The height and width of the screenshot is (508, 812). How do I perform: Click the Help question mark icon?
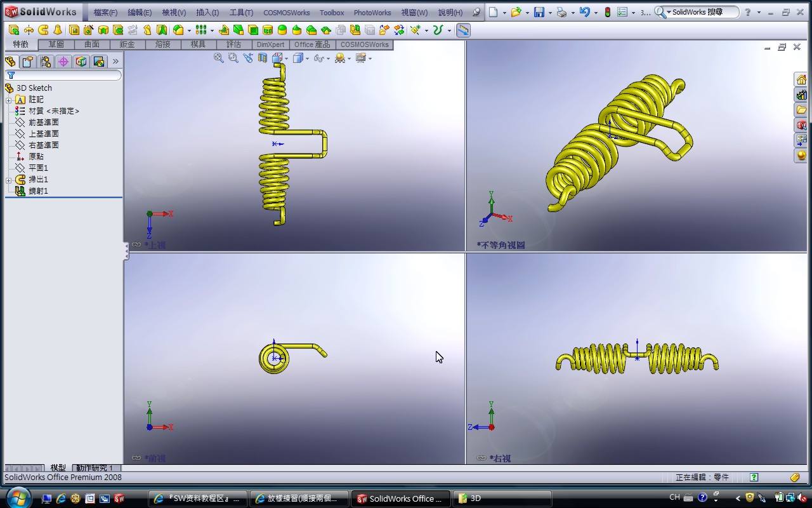(748, 12)
